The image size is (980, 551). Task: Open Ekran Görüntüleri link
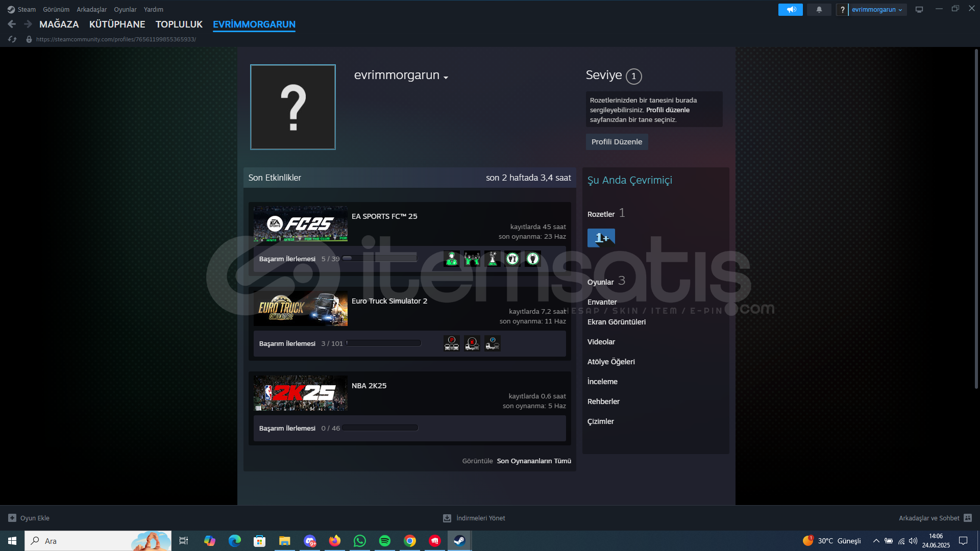(x=617, y=322)
